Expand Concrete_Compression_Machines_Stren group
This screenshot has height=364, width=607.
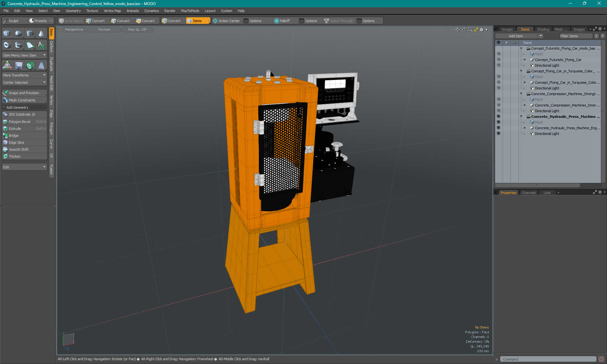pyautogui.click(x=525, y=105)
